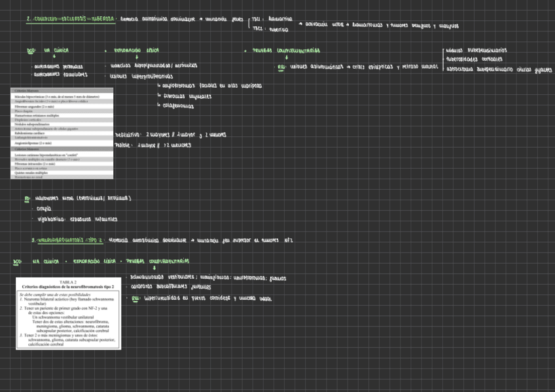The height and width of the screenshot is (392, 555).
Task: Click the green Neurofibromatosis tipo 2 heading
Action: (67, 240)
